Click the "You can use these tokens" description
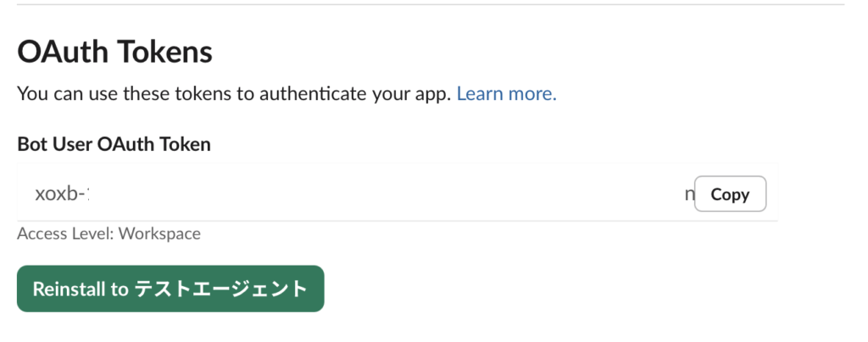Image resolution: width=868 pixels, height=342 pixels. click(127, 93)
